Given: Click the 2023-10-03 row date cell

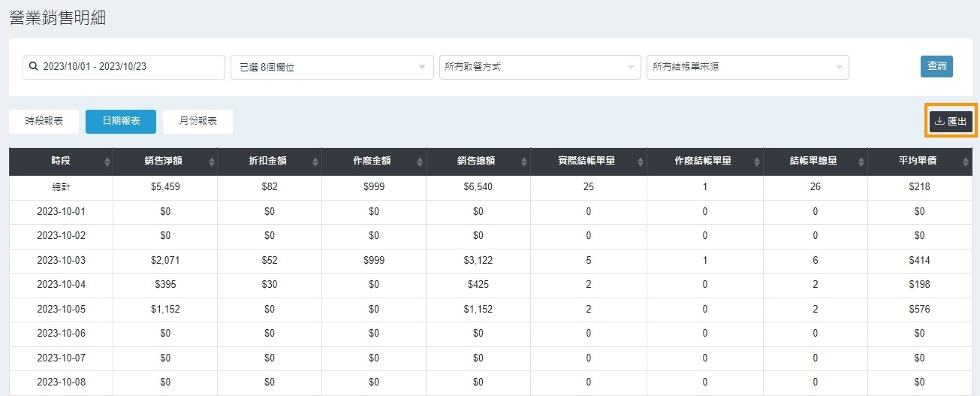Looking at the screenshot, I should click(61, 261).
